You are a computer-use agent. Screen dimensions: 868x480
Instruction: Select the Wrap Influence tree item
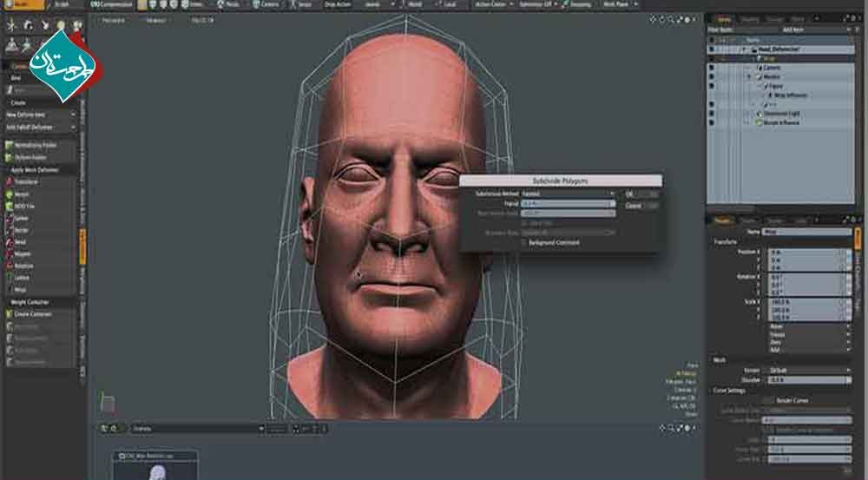coord(790,95)
